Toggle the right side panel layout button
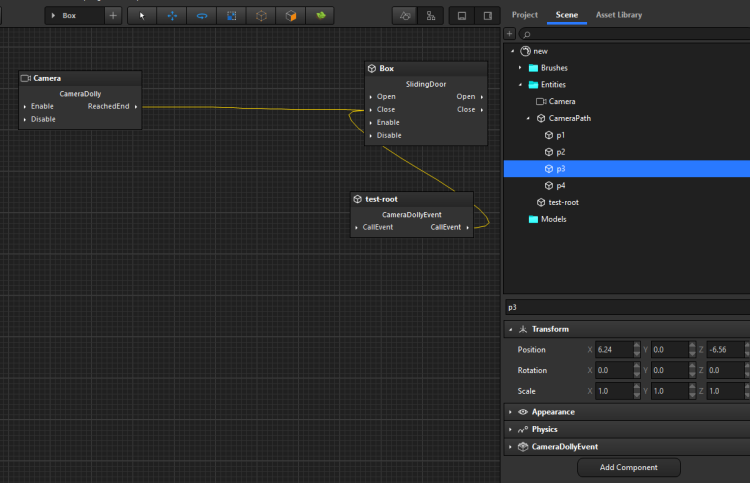The width and height of the screenshot is (750, 483). pos(487,16)
